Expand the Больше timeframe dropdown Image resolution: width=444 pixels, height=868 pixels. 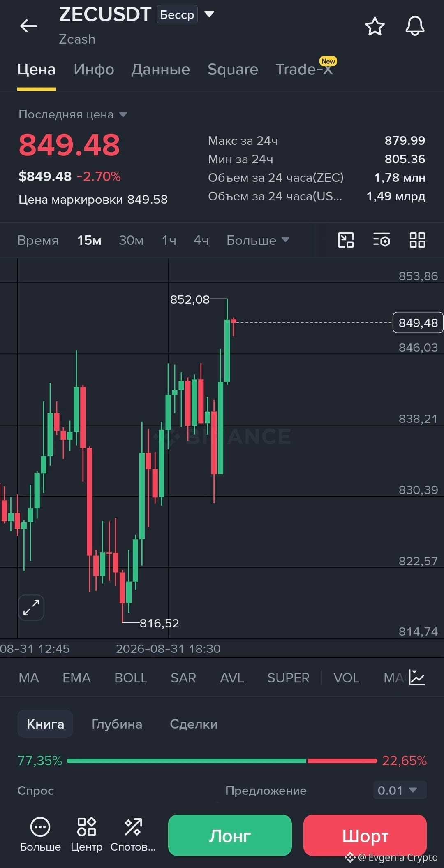tap(258, 240)
